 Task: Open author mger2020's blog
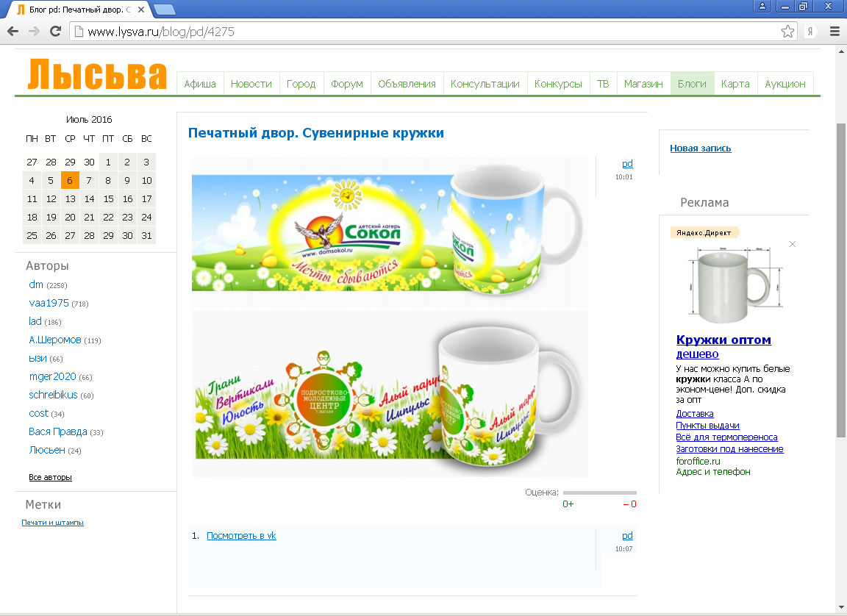[x=52, y=376]
